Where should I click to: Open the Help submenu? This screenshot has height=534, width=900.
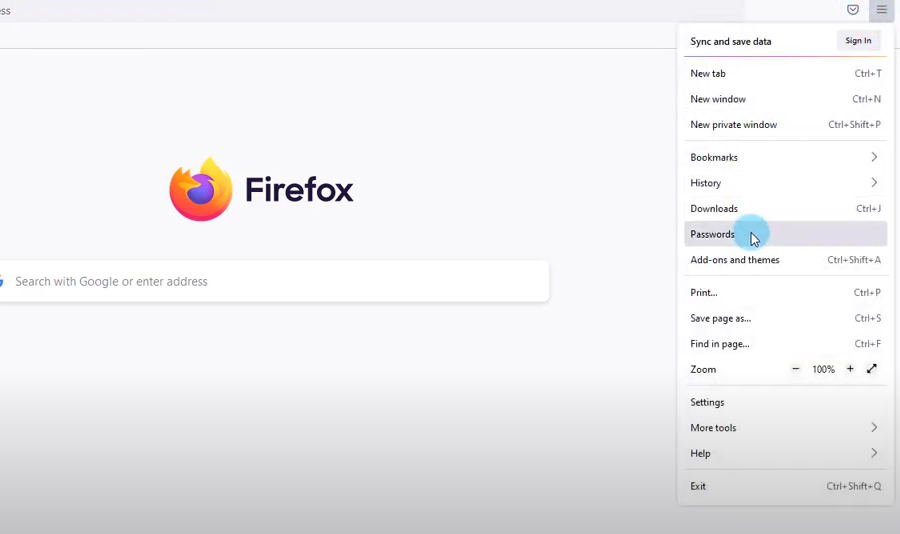[785, 453]
